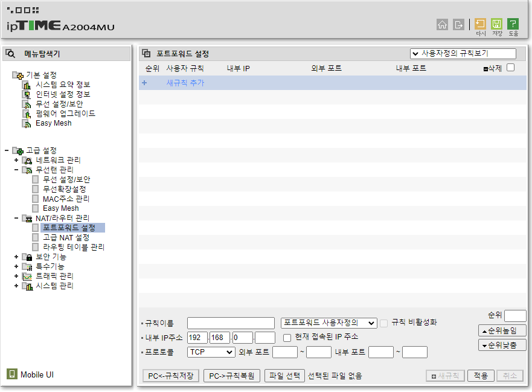The image size is (532, 392).
Task: Click the orange 다시 refresh icon
Action: pos(480,24)
